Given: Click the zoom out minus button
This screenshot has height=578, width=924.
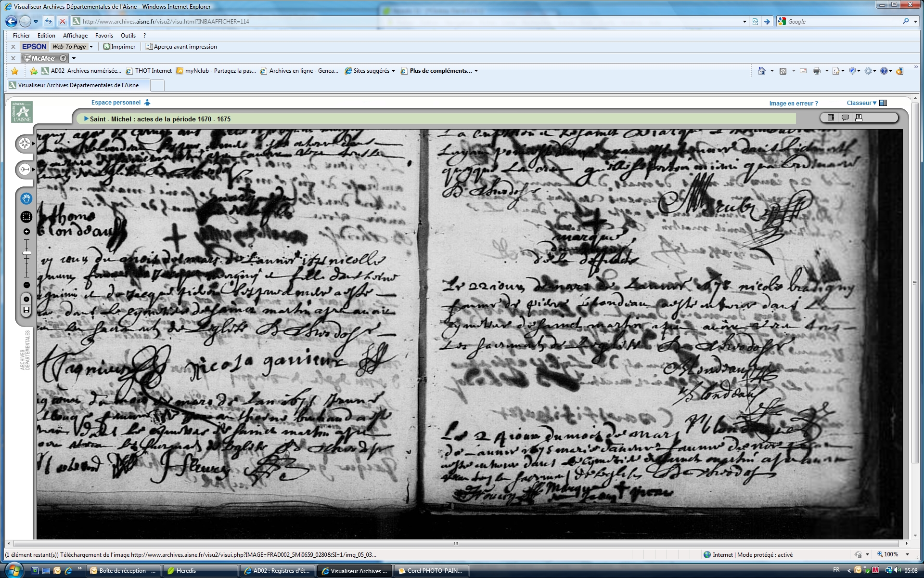Looking at the screenshot, I should (x=26, y=285).
